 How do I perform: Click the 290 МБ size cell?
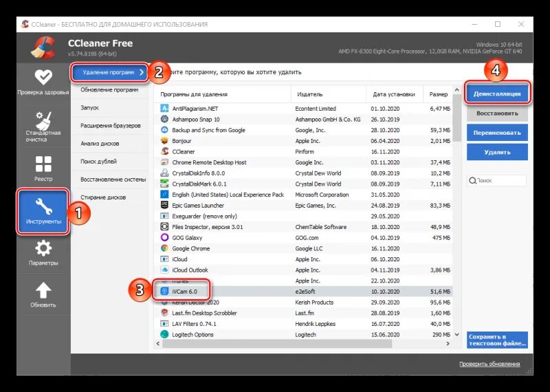[x=441, y=334]
